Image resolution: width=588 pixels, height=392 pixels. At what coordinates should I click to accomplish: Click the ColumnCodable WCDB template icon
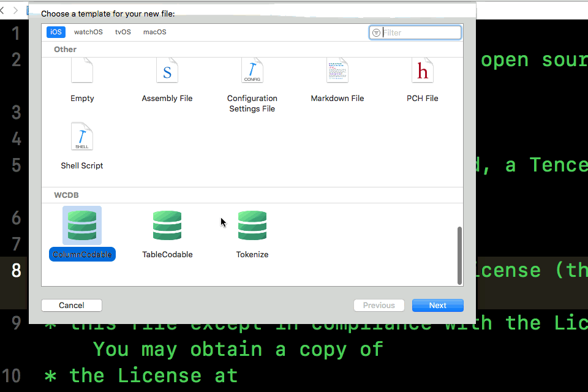[82, 225]
